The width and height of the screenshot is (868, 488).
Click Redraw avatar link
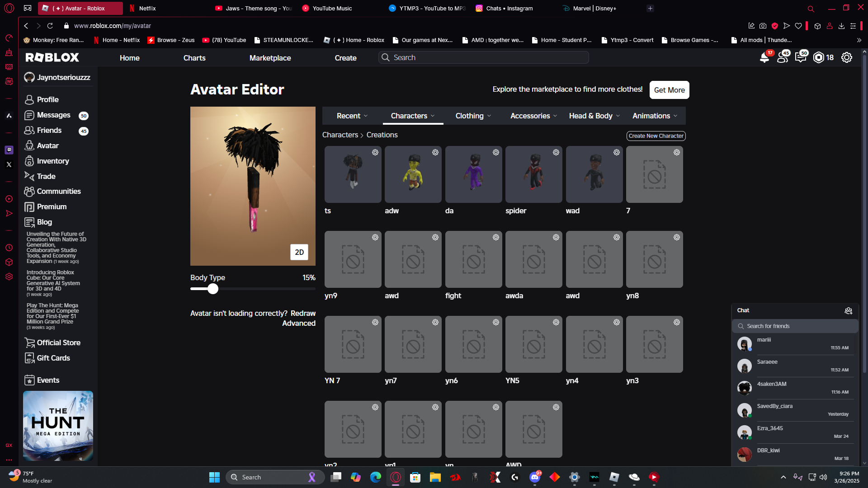[x=303, y=314]
